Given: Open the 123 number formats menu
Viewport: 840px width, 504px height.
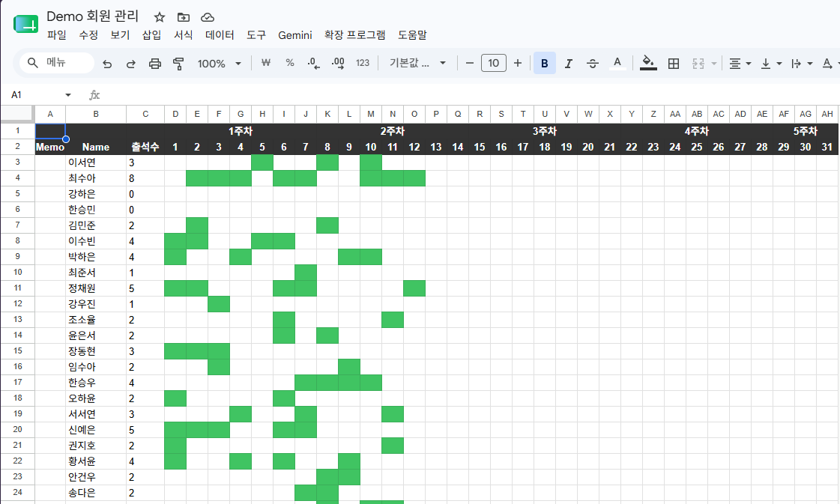Looking at the screenshot, I should [x=363, y=63].
